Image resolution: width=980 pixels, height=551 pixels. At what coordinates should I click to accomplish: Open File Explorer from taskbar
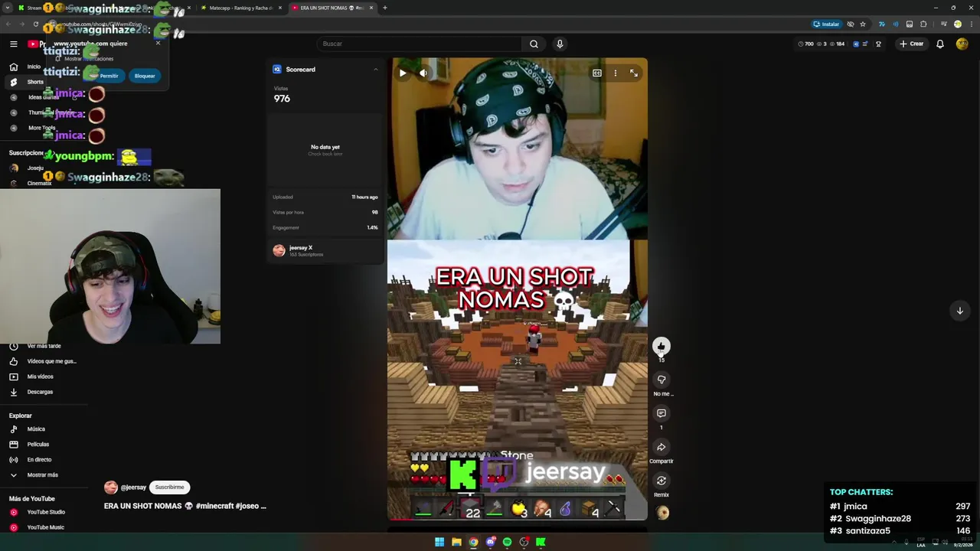pos(456,542)
